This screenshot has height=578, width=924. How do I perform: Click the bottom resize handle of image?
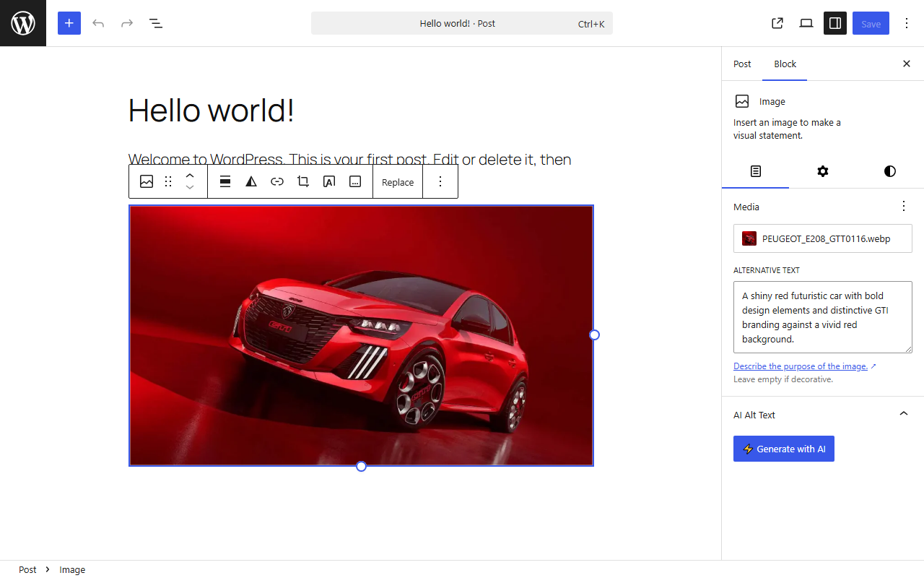362,466
